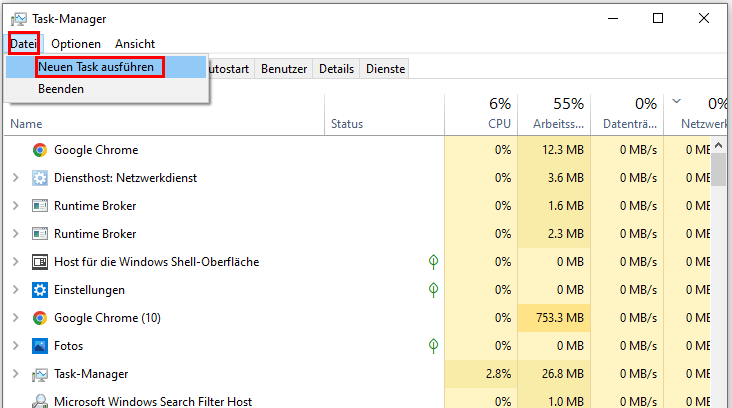Click the 26.8 MB memory value
The height and width of the screenshot is (408, 732).
(x=563, y=374)
